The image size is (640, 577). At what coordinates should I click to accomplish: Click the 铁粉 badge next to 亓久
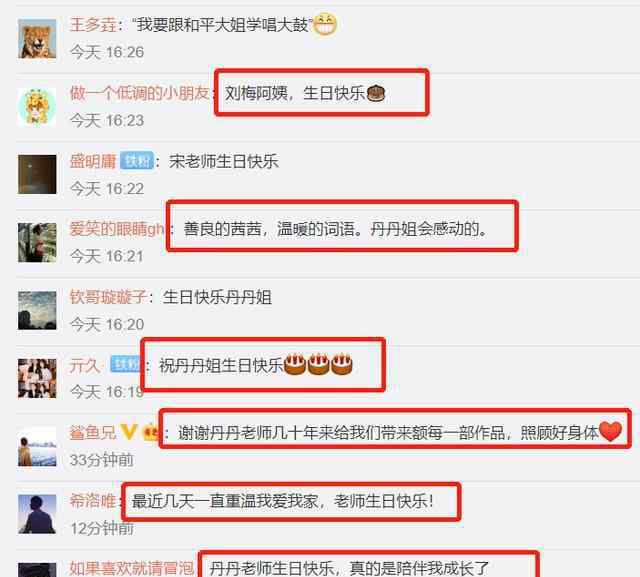pyautogui.click(x=126, y=365)
